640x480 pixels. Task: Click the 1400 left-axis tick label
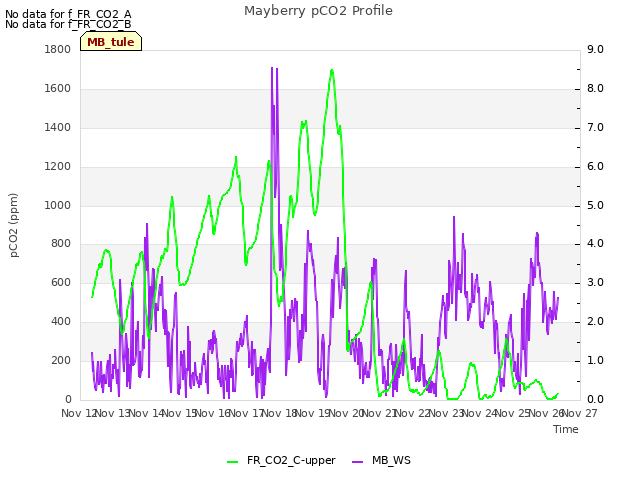click(58, 127)
